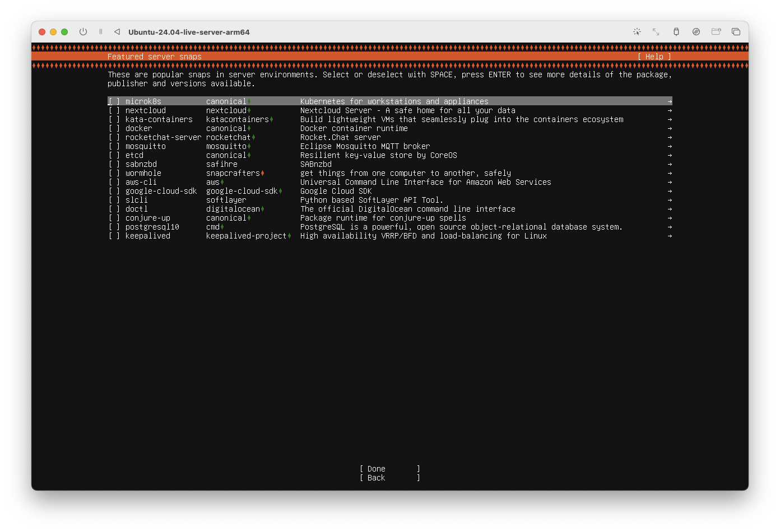Screen dimensions: 780x532
Task: Click the postgresql10 snap name
Action: [x=152, y=227]
